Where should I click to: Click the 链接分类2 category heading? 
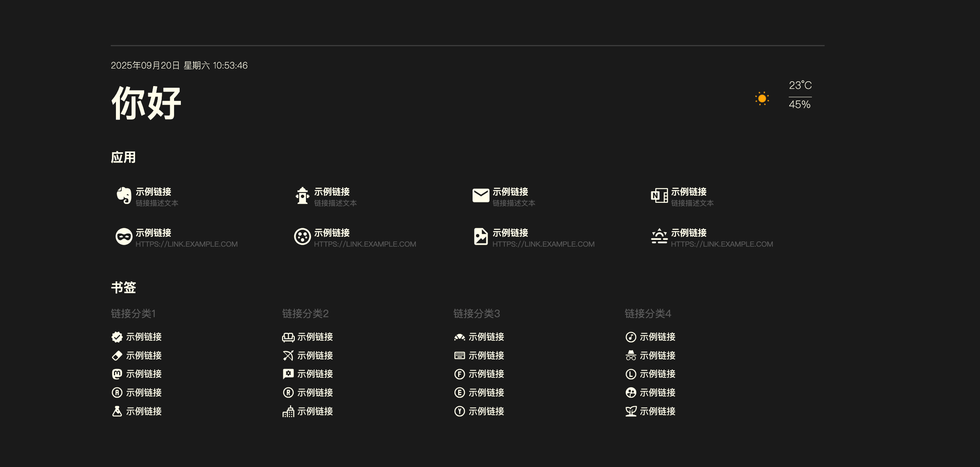[x=305, y=314]
